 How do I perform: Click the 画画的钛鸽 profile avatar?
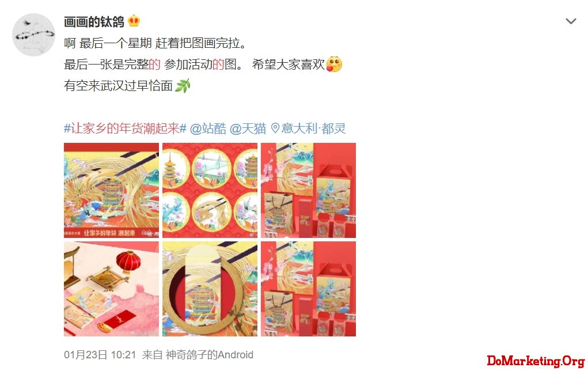(34, 35)
